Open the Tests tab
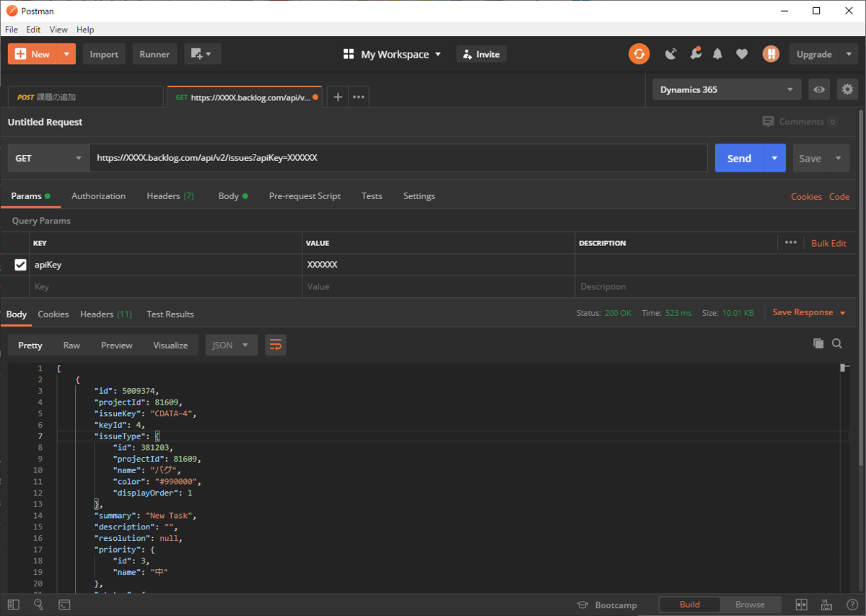This screenshot has width=866, height=616. pyautogui.click(x=372, y=195)
